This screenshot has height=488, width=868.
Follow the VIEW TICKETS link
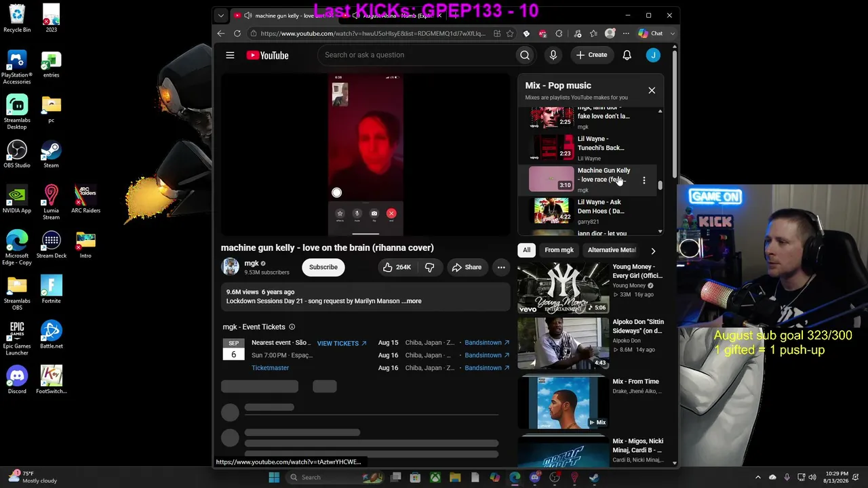(342, 344)
